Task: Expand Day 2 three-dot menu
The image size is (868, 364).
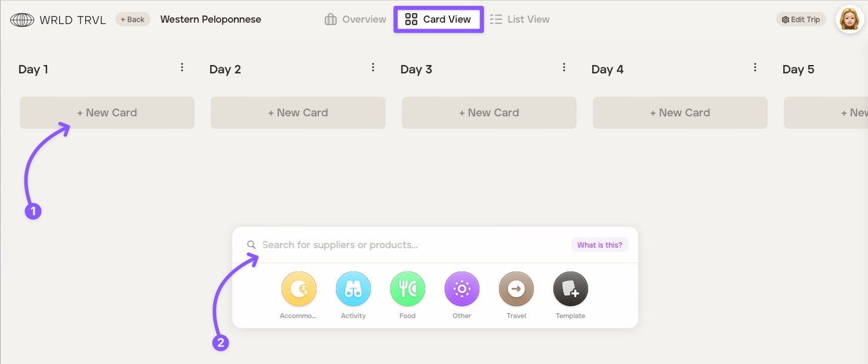Action: 373,67
